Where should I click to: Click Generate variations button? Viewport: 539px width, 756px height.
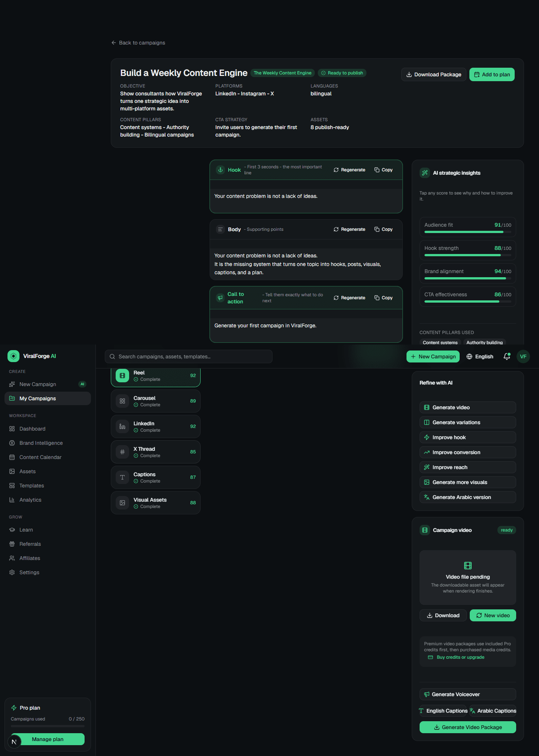pos(468,422)
